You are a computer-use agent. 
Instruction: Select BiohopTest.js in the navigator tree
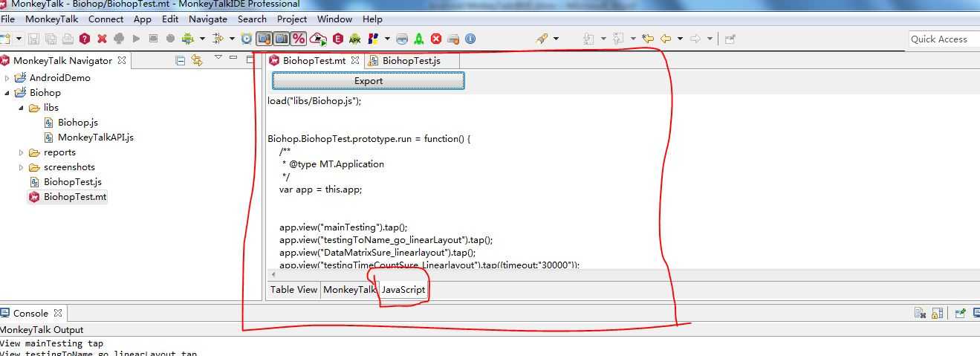point(73,182)
